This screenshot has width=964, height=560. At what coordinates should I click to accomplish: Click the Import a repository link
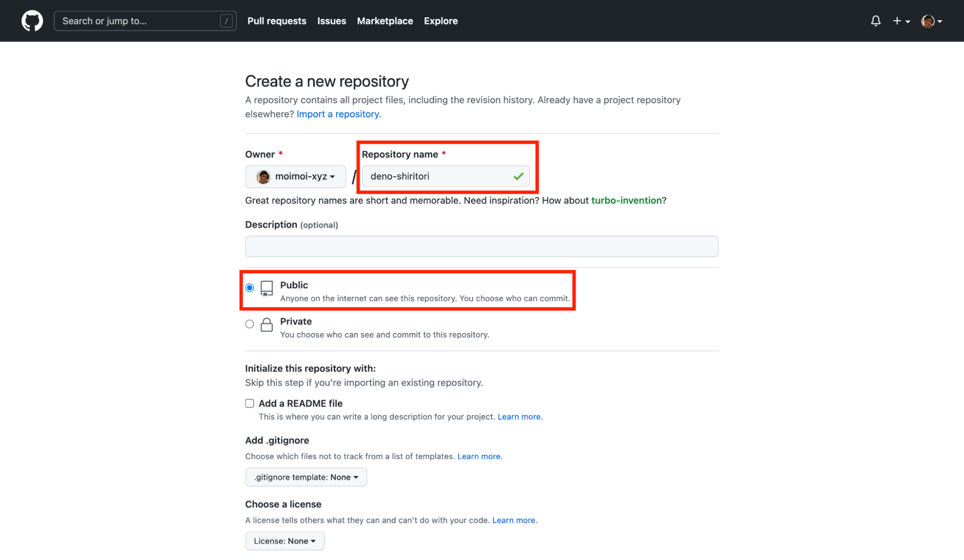tap(339, 114)
